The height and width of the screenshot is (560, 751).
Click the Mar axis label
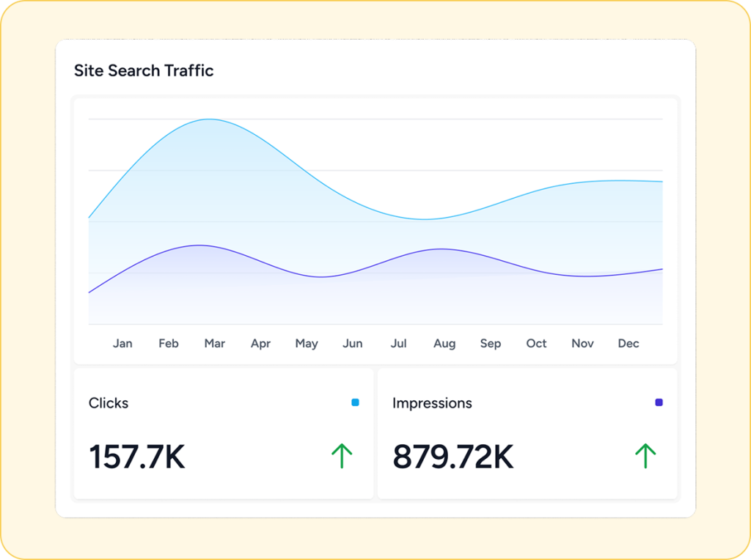pos(215,343)
